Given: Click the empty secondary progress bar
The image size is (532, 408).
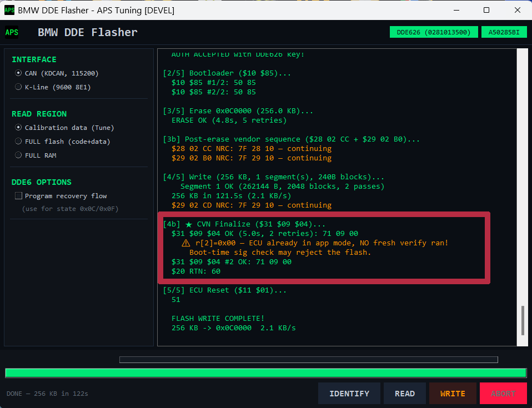Looking at the screenshot, I should [308, 360].
